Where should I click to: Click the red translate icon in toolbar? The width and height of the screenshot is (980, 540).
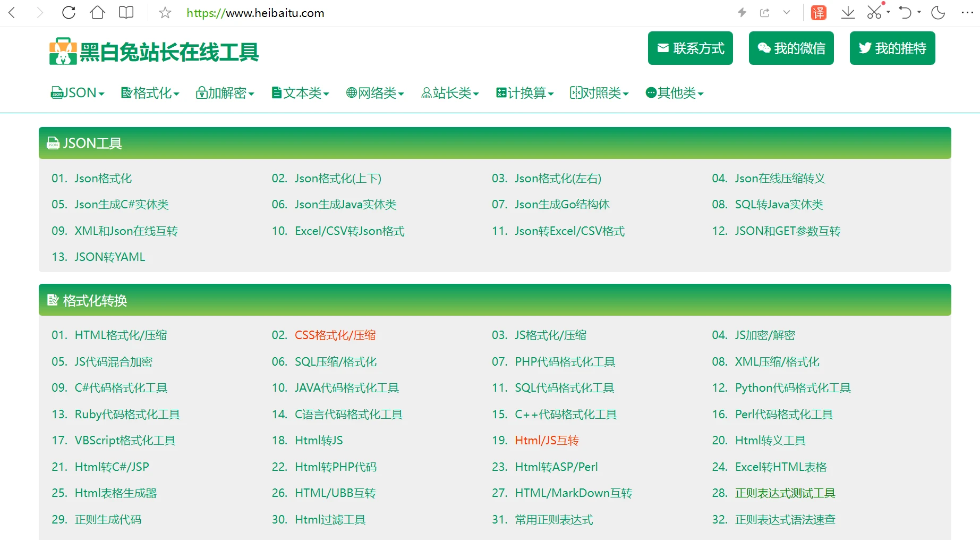pos(819,13)
